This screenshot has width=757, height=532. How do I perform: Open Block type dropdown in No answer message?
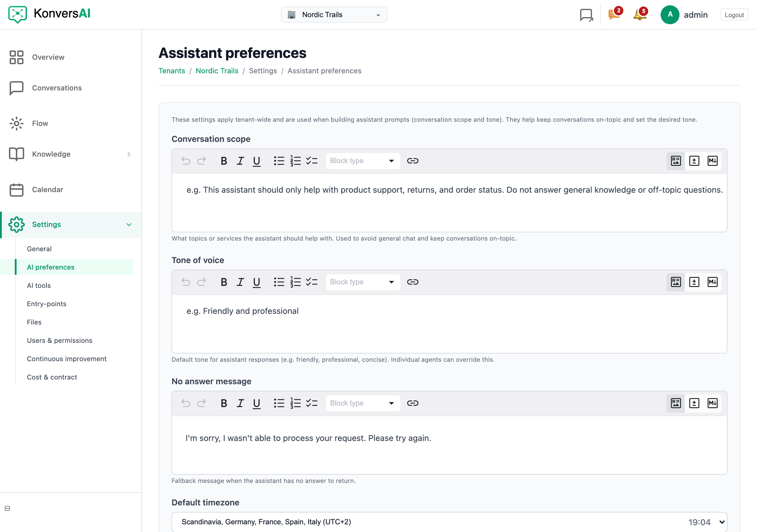(363, 403)
